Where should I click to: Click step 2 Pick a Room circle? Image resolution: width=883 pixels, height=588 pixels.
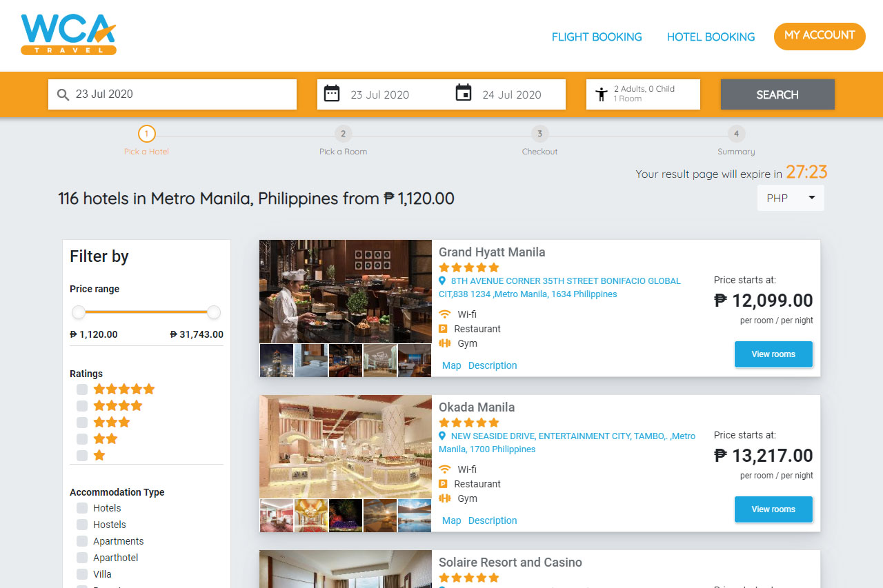coord(343,134)
